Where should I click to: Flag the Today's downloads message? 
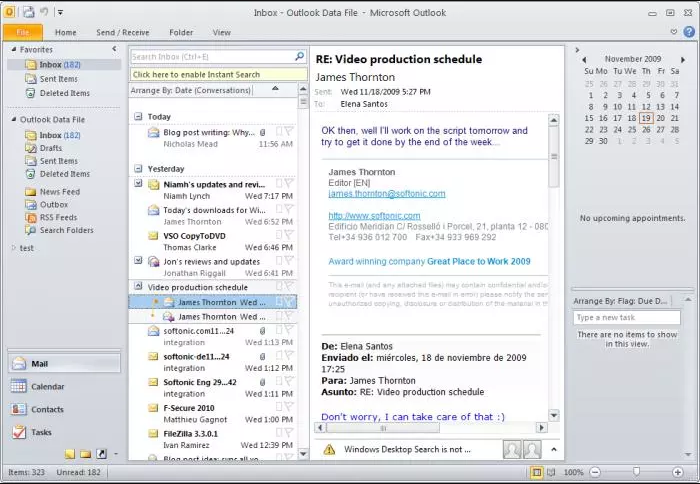coord(289,209)
